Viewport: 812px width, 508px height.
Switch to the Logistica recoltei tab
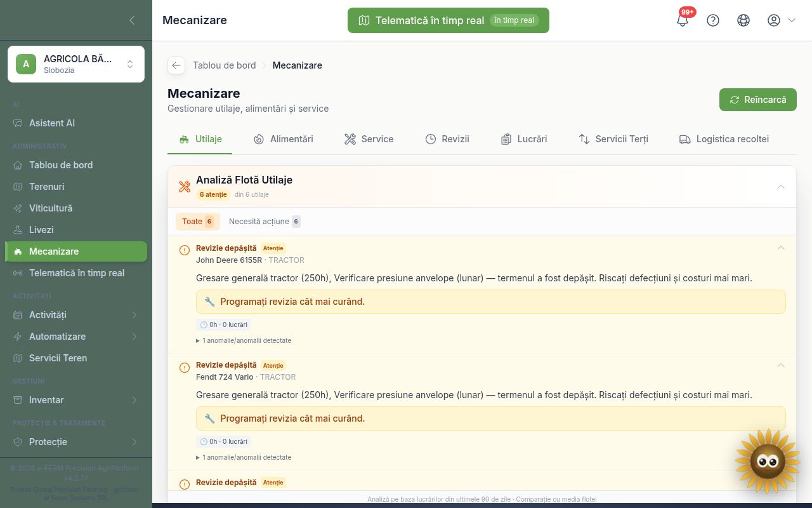(x=724, y=139)
